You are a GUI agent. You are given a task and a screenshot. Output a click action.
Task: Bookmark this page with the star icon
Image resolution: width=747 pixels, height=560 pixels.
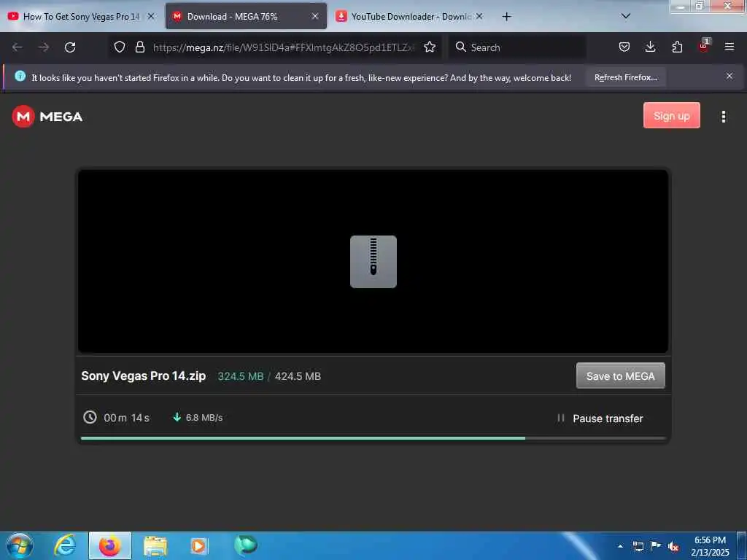pos(430,47)
